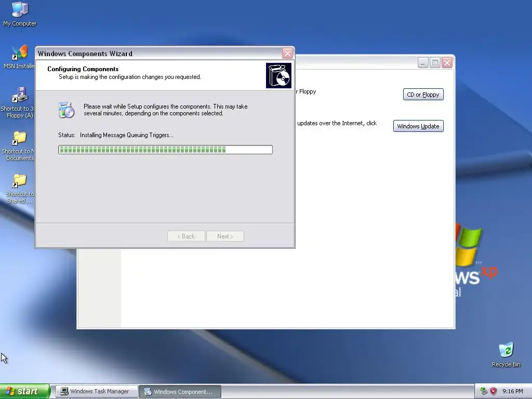
Task: Click the 'updates over the Internet, click' text
Action: tap(337, 123)
